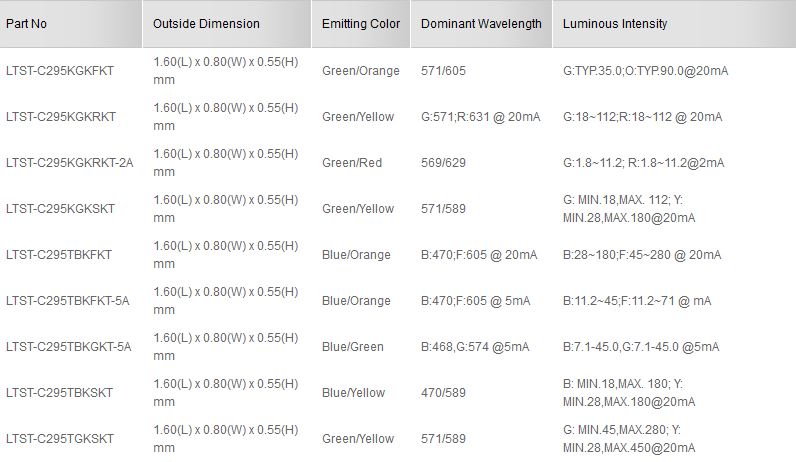Click the G:TYP.35.0;O:TYP.90.0@20mA intensity cell

pyautogui.click(x=645, y=71)
